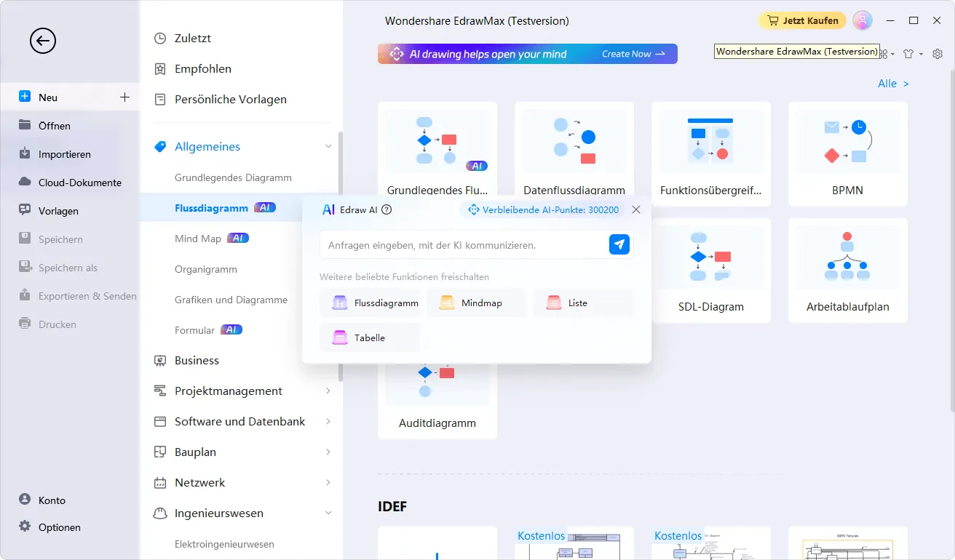
Task: Expand the Projektmanagement category
Action: 228,391
